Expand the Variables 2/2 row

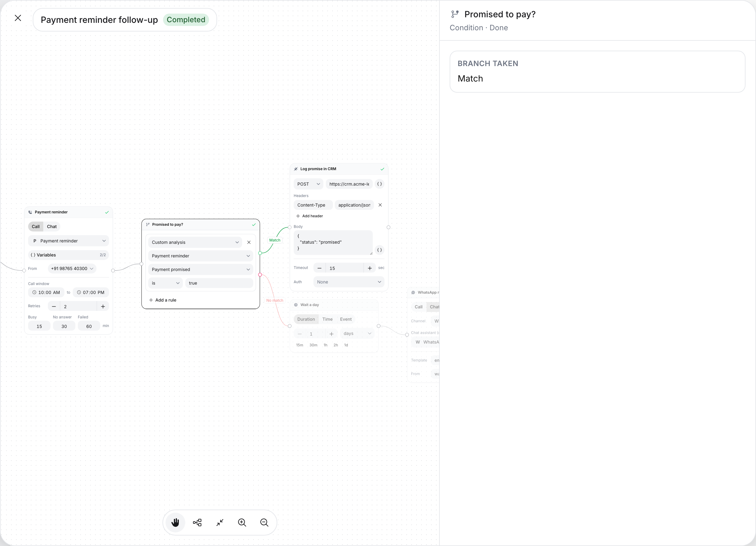point(68,255)
